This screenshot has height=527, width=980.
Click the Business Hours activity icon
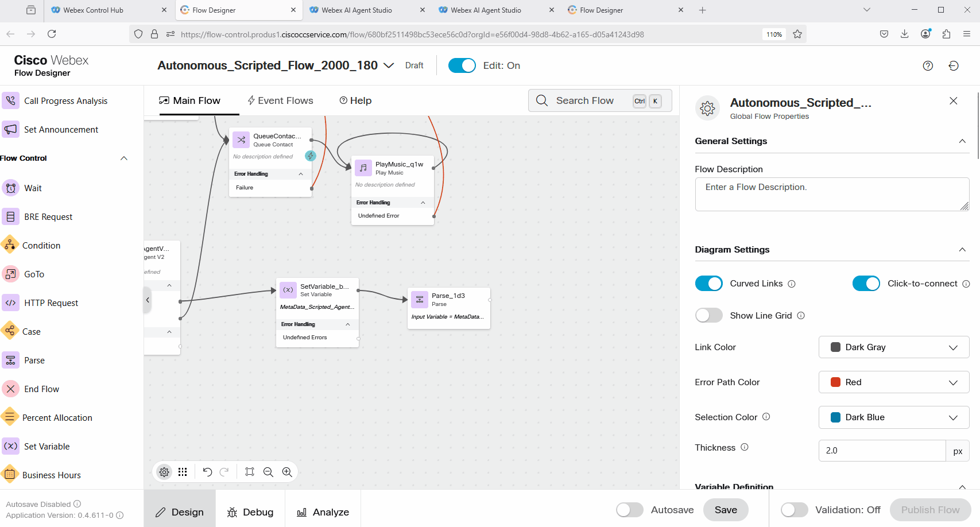10,475
